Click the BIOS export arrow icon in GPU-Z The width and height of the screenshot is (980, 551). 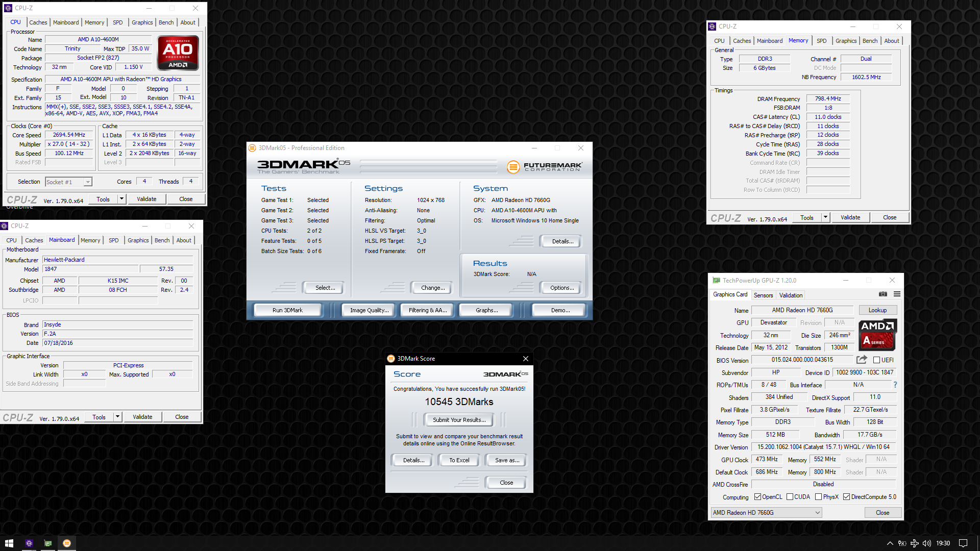click(862, 360)
